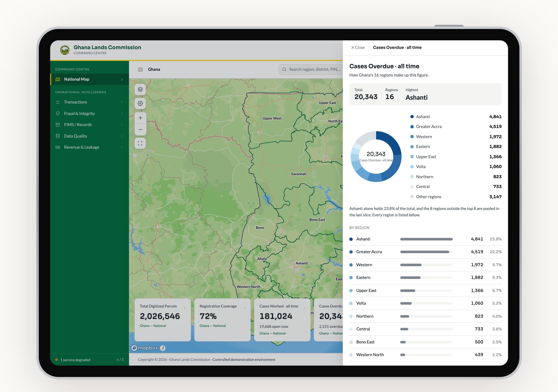The width and height of the screenshot is (558, 392).
Task: Expand Registration Coverage card chevron
Action: (245, 308)
